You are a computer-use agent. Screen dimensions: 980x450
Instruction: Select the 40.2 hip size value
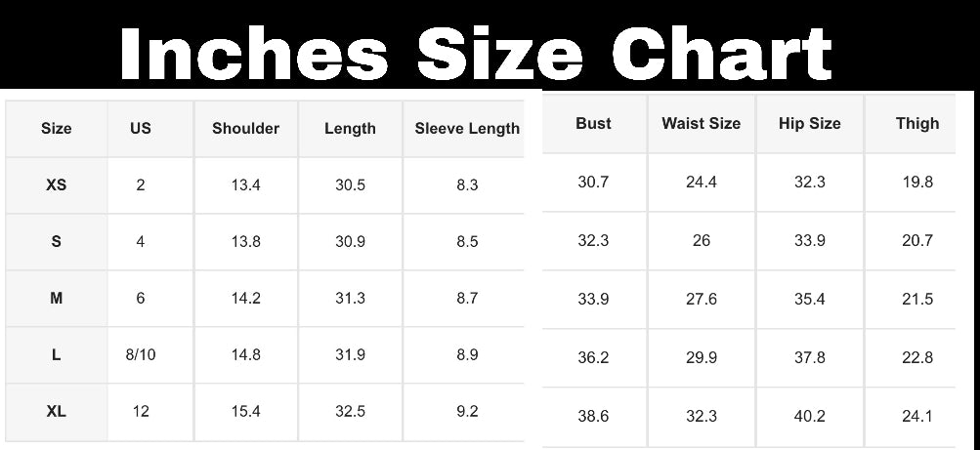810,417
